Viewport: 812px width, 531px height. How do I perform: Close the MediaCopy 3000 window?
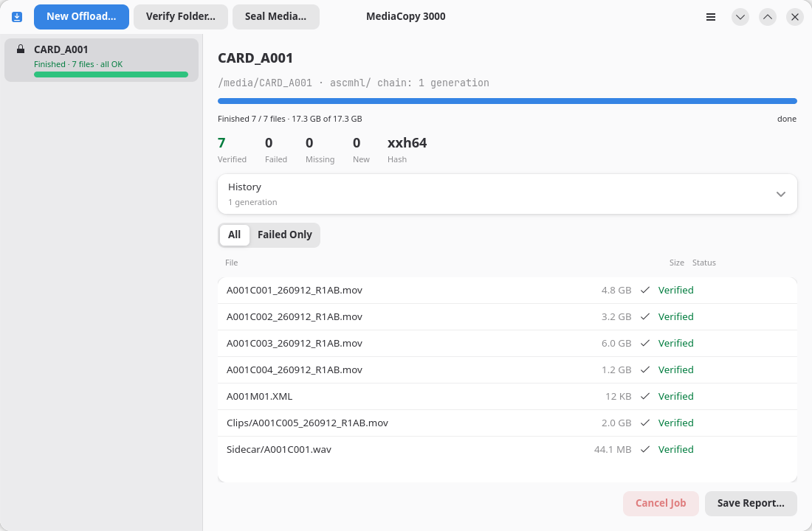(x=795, y=17)
